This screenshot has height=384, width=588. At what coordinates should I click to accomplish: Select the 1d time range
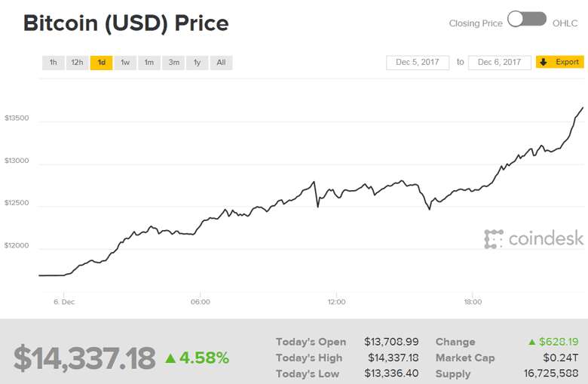coord(101,63)
